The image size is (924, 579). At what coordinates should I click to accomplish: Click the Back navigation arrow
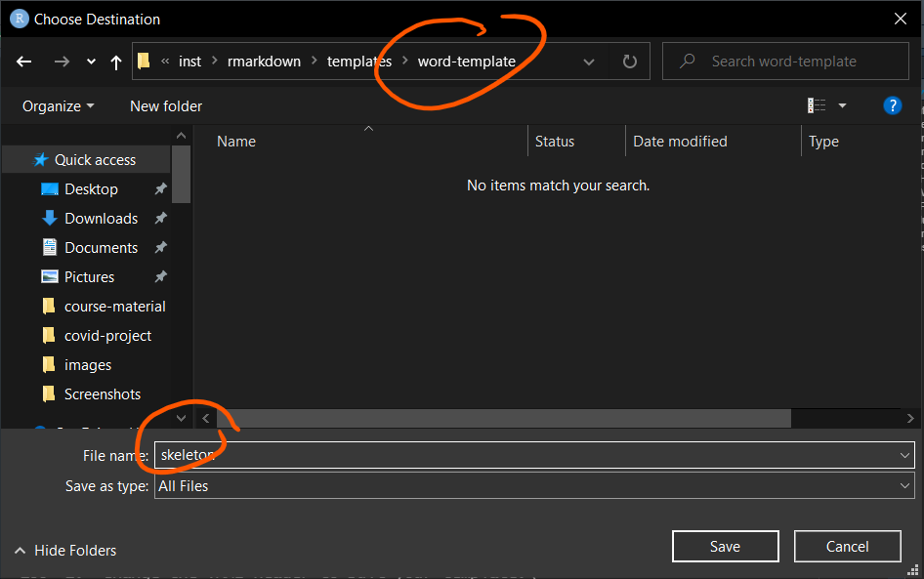(x=24, y=62)
